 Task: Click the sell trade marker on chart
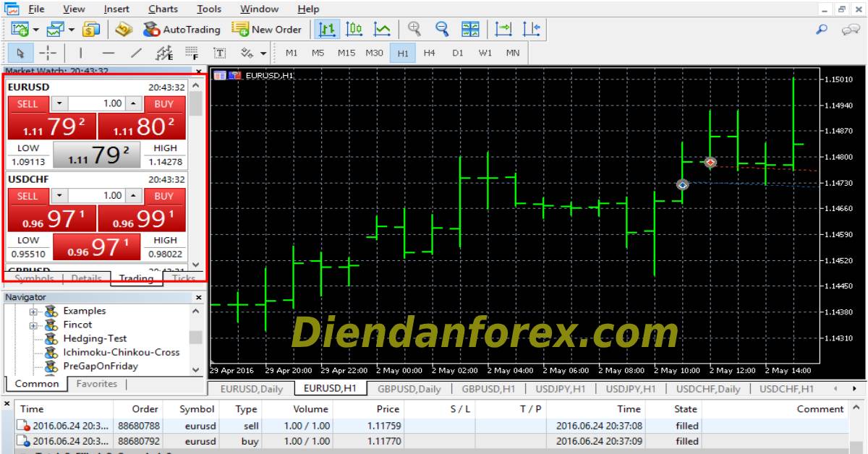coord(710,163)
